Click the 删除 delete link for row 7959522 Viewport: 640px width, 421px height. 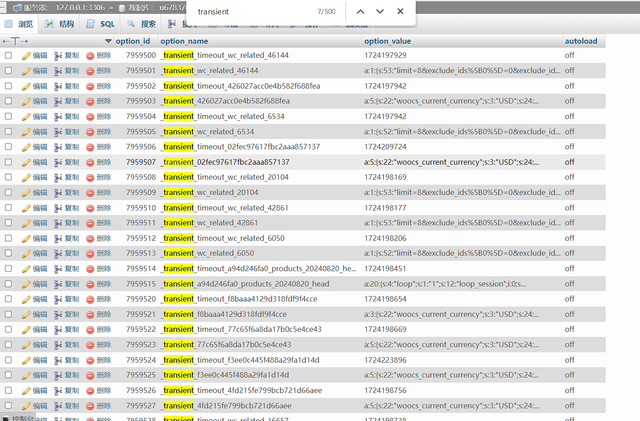[104, 330]
